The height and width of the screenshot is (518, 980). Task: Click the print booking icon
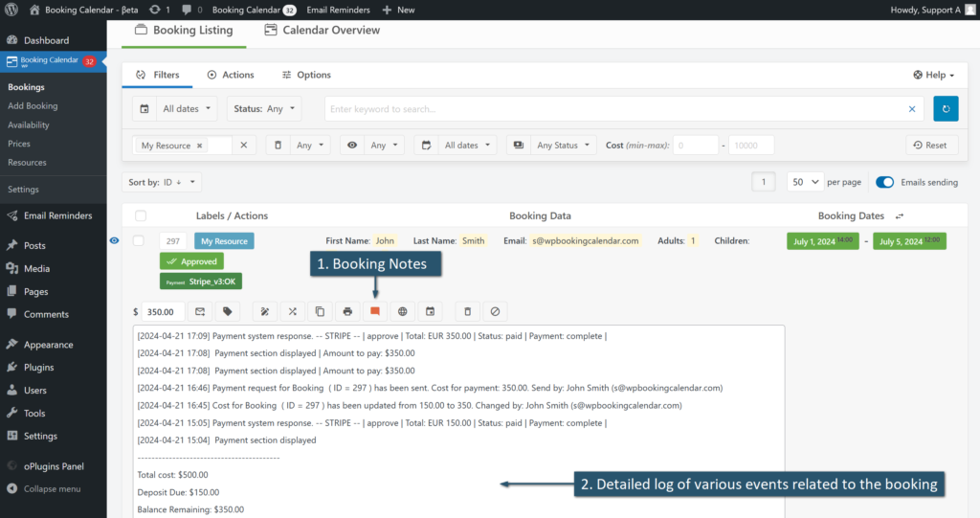[347, 311]
